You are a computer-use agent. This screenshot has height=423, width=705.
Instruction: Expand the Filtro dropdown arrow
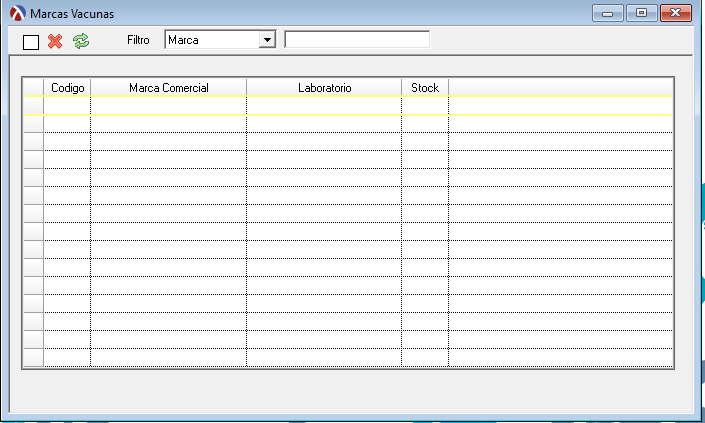pos(266,40)
